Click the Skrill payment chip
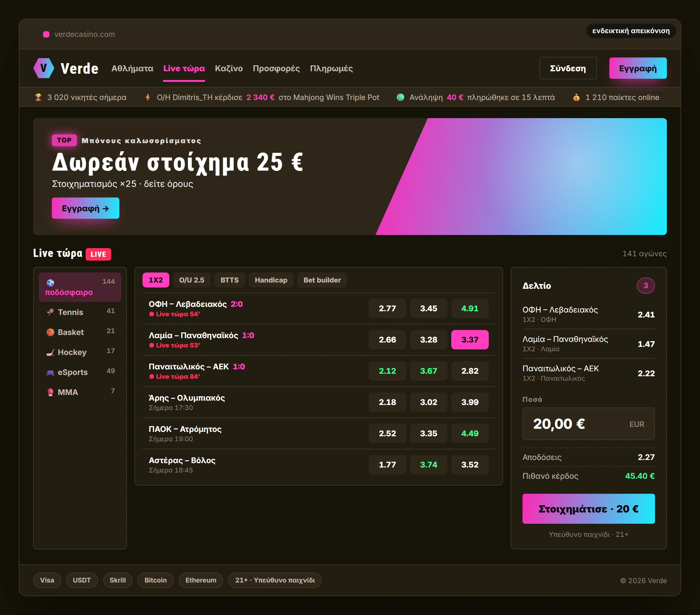The image size is (700, 615). point(117,580)
